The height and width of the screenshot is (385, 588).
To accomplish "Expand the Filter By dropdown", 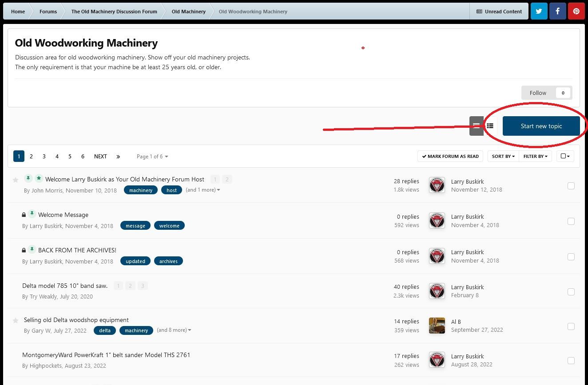I will pos(535,156).
